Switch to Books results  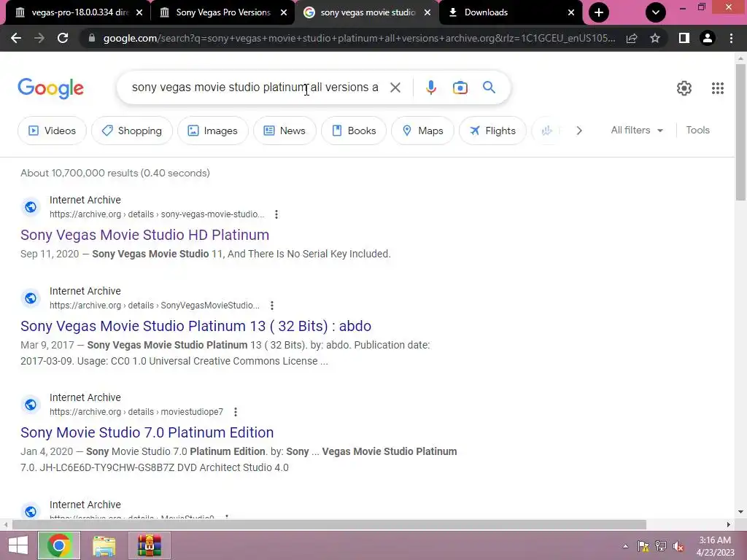(354, 131)
